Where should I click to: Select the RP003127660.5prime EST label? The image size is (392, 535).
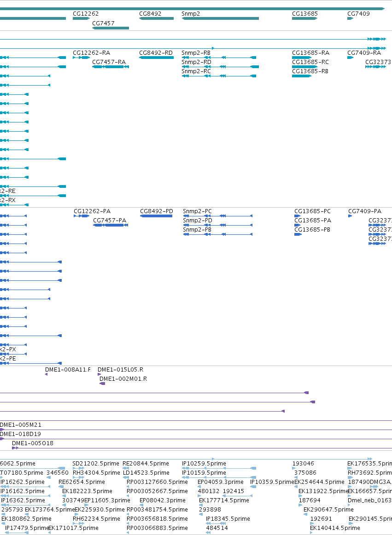coord(157,482)
